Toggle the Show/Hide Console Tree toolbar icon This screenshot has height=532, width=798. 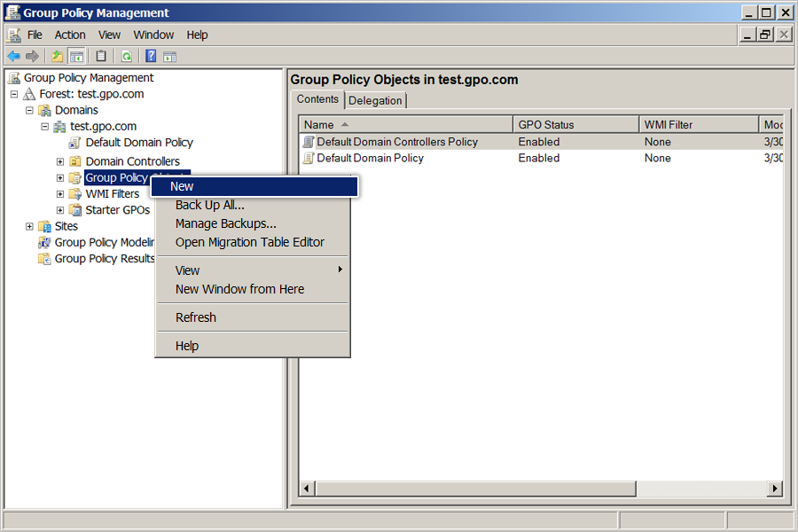pyautogui.click(x=77, y=57)
